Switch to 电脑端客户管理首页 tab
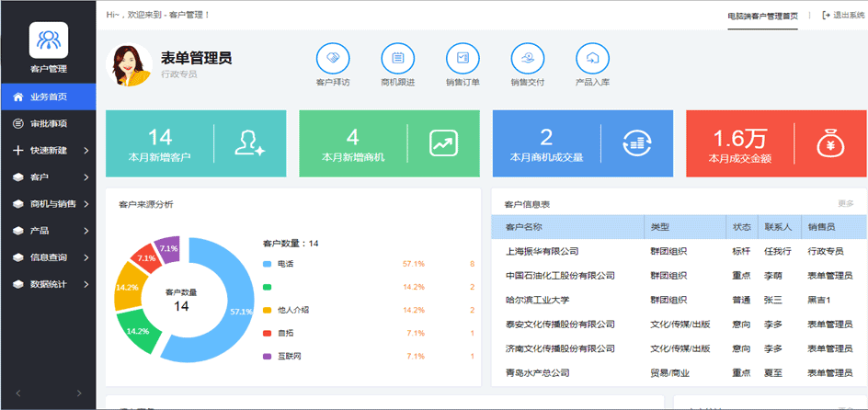868x410 pixels. 762,16
